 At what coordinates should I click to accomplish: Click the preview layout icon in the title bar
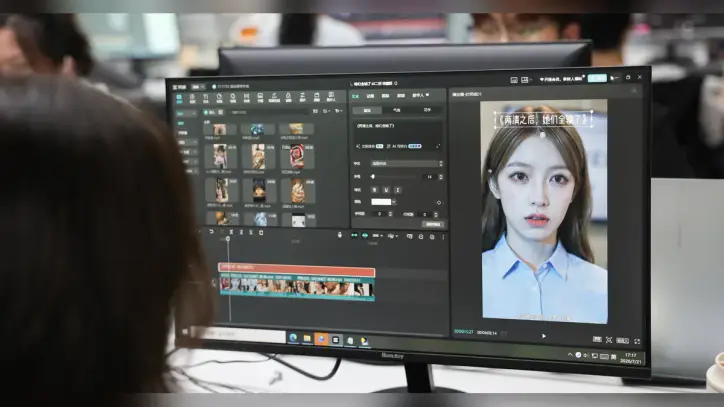(x=514, y=80)
